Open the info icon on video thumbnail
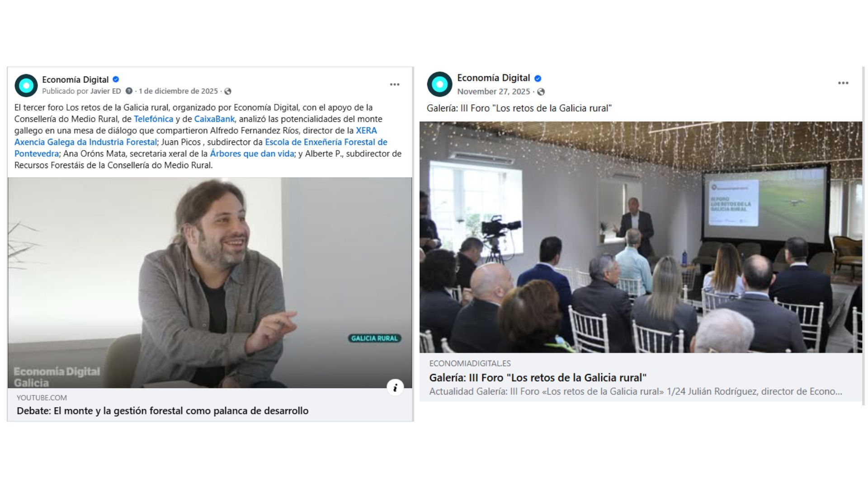The width and height of the screenshot is (868, 488). click(x=395, y=387)
